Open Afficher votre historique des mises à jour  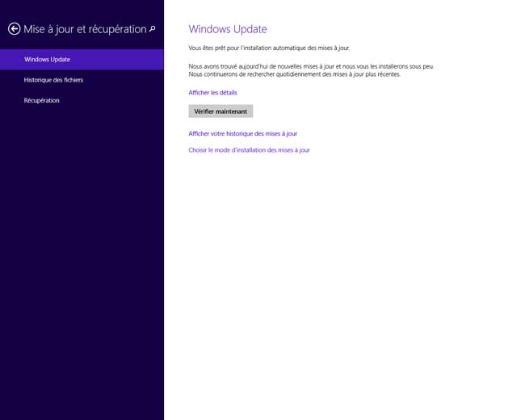[x=243, y=133]
